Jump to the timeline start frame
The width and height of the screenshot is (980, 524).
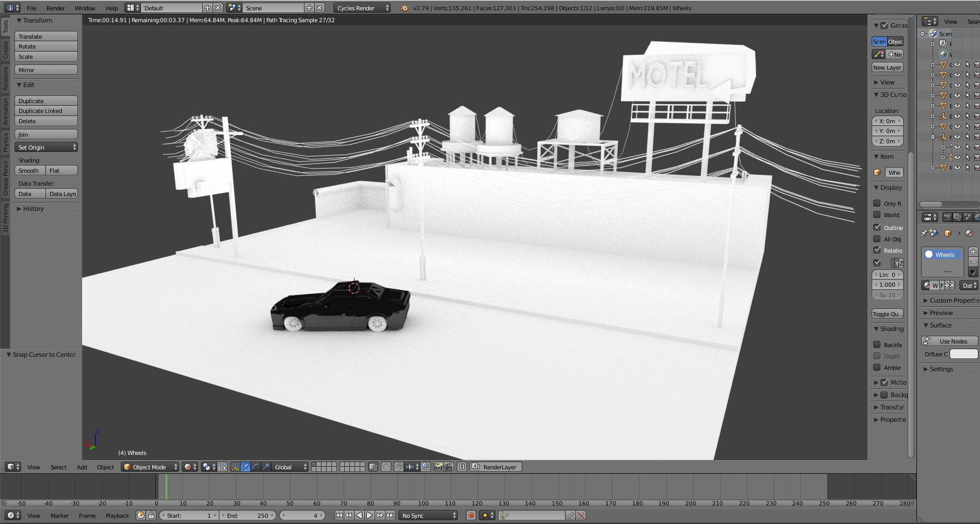[x=339, y=515]
